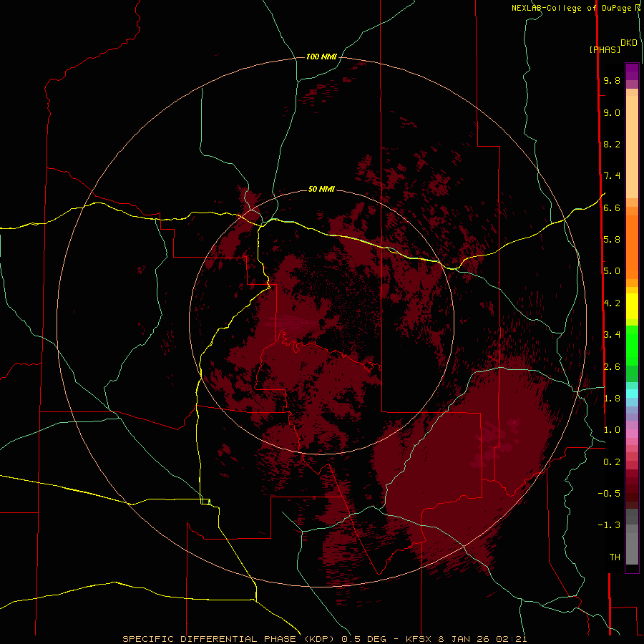Pick the bright green segment of the color bar
Screen dimensions: 644x644
[632, 345]
